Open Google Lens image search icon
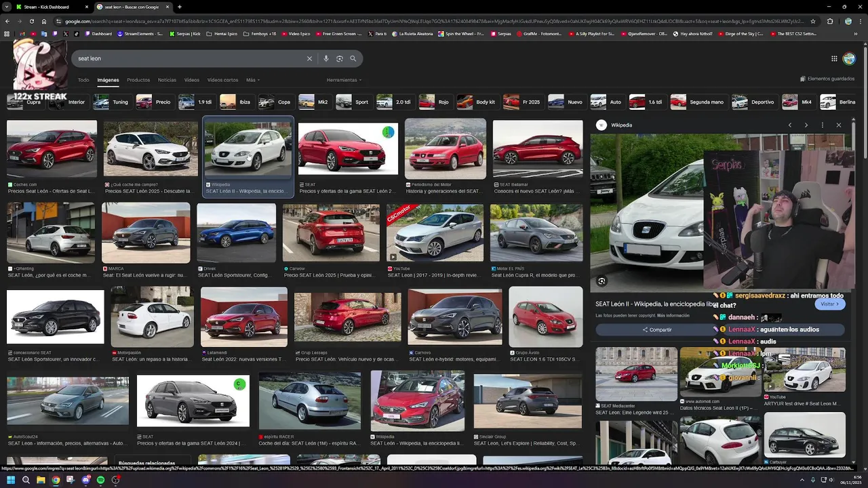Image resolution: width=868 pixels, height=488 pixels. pos(340,58)
